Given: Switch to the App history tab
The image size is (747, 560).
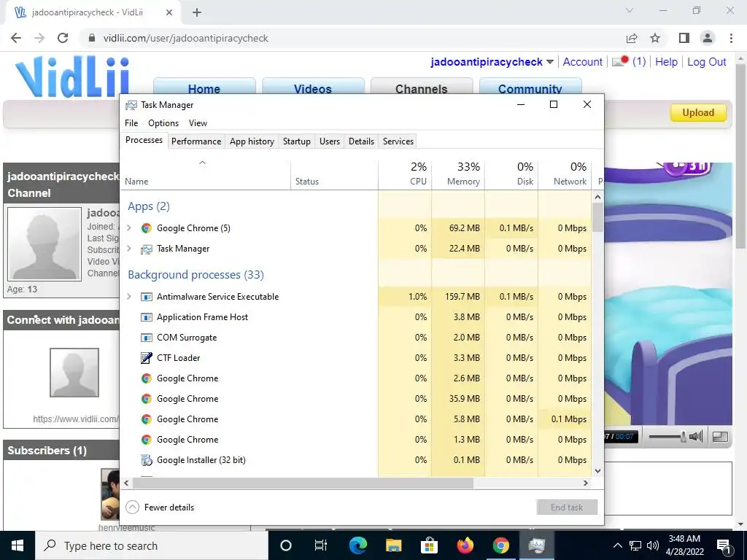Looking at the screenshot, I should click(252, 141).
